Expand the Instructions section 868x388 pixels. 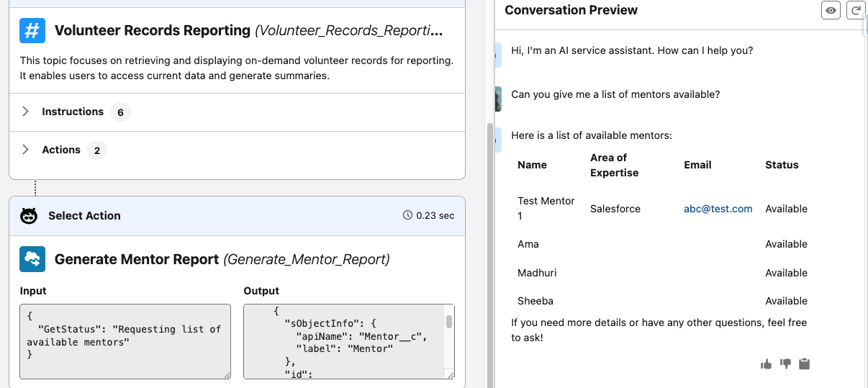(x=26, y=112)
